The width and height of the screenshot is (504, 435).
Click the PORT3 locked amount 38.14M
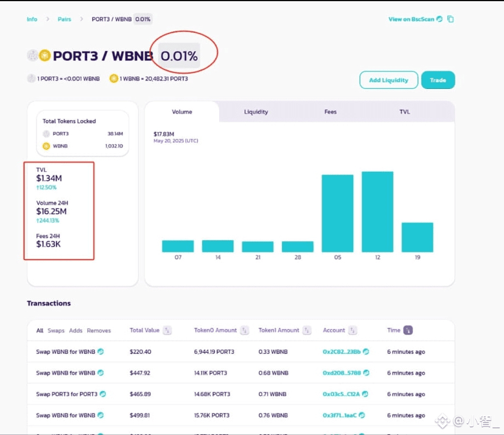pyautogui.click(x=115, y=133)
